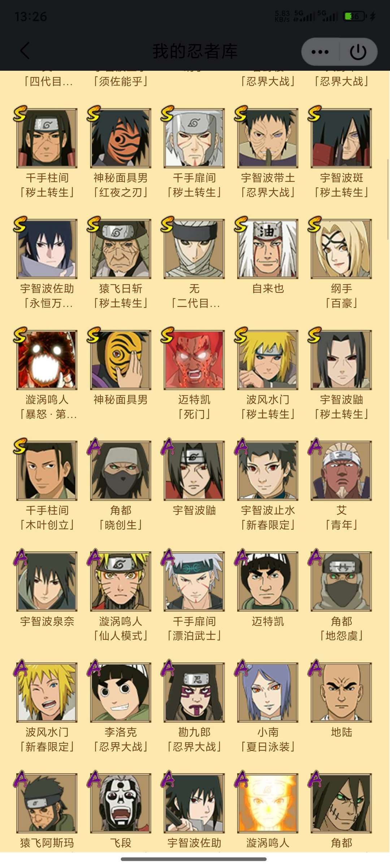
Task: Tap the back arrow in header
Action: tap(25, 51)
